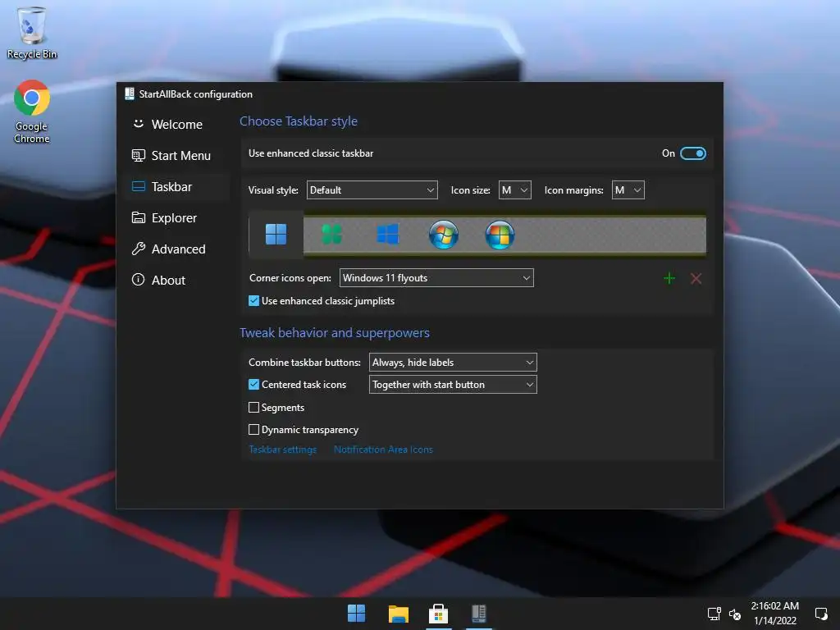
Task: Select the Windows 11 start button style
Action: (x=276, y=234)
